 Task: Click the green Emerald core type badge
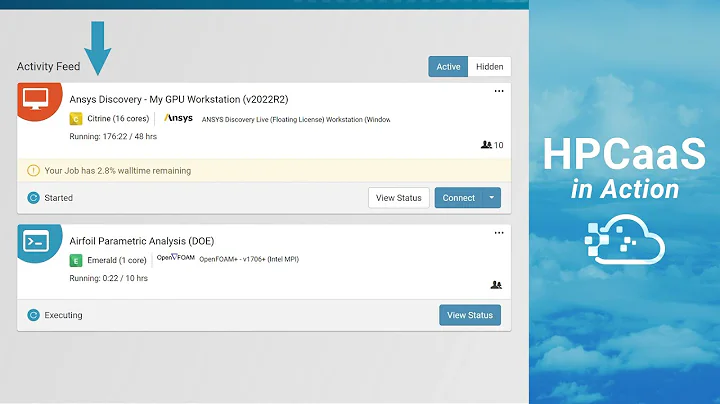coord(76,260)
